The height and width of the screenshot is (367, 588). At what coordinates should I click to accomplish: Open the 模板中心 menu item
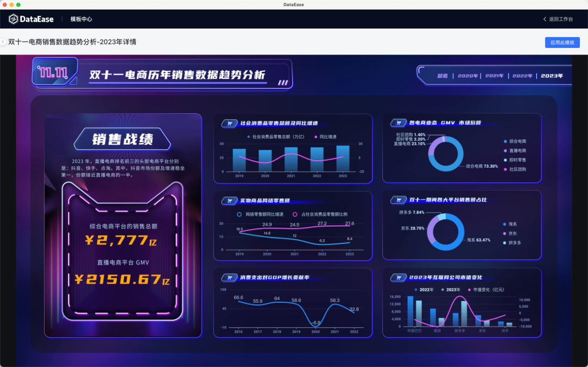81,19
